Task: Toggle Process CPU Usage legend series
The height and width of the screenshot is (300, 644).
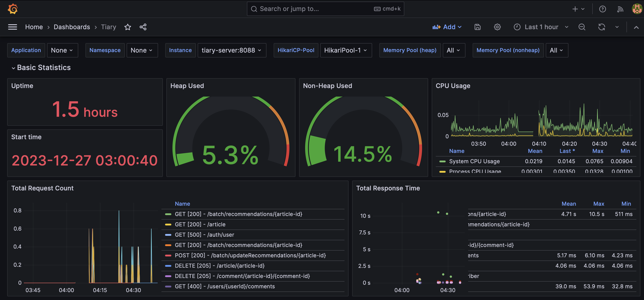Action: (x=475, y=171)
